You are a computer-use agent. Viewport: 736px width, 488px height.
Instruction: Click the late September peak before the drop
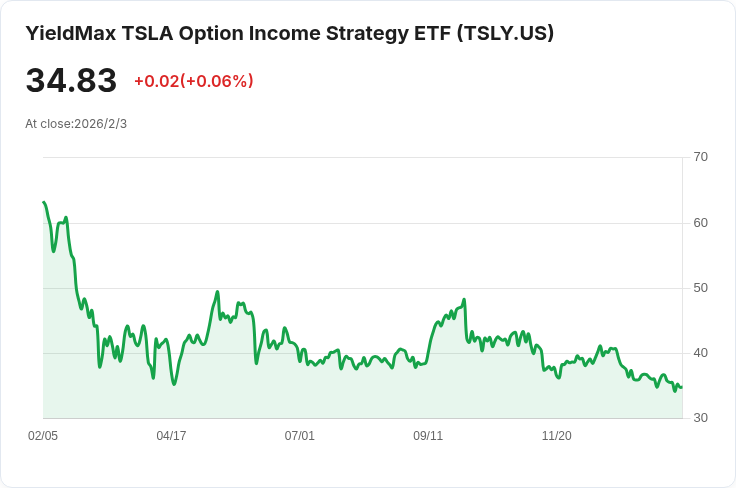464,299
